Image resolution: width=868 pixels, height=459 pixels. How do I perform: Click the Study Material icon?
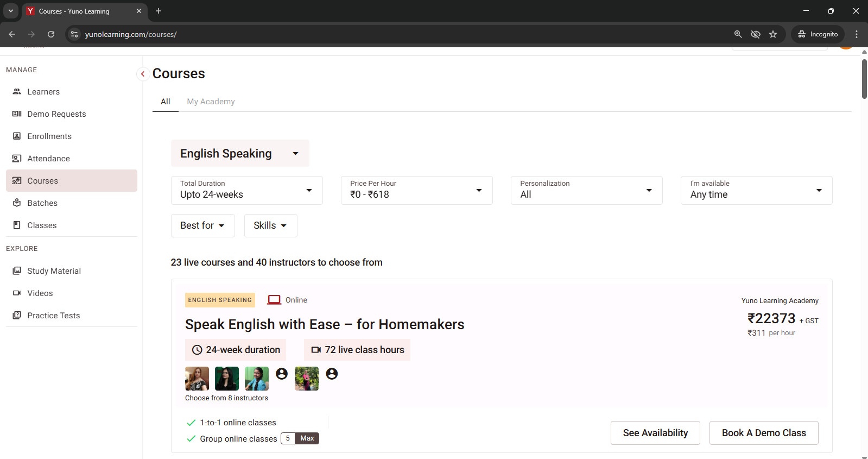17,271
